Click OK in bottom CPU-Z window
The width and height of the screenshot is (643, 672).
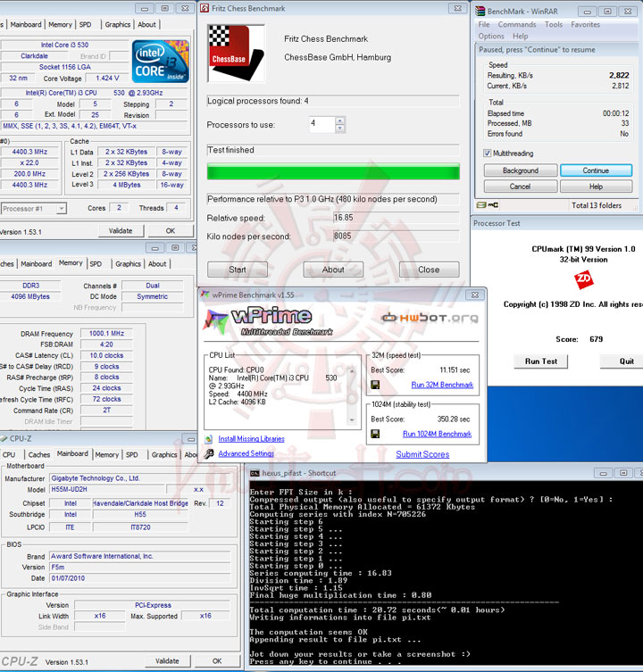217,661
